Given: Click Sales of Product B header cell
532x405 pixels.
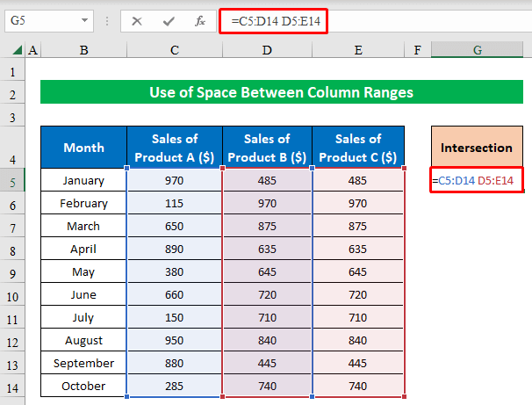Looking at the screenshot, I should point(267,148).
